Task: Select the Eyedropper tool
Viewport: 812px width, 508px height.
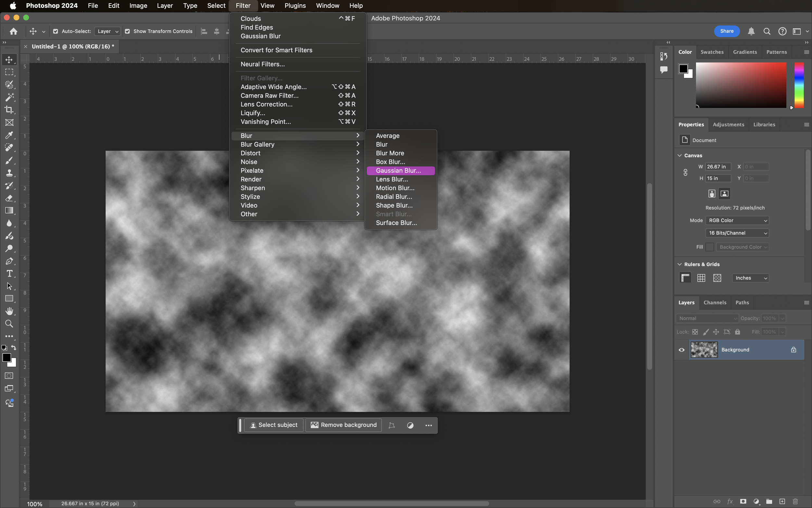Action: tap(9, 135)
